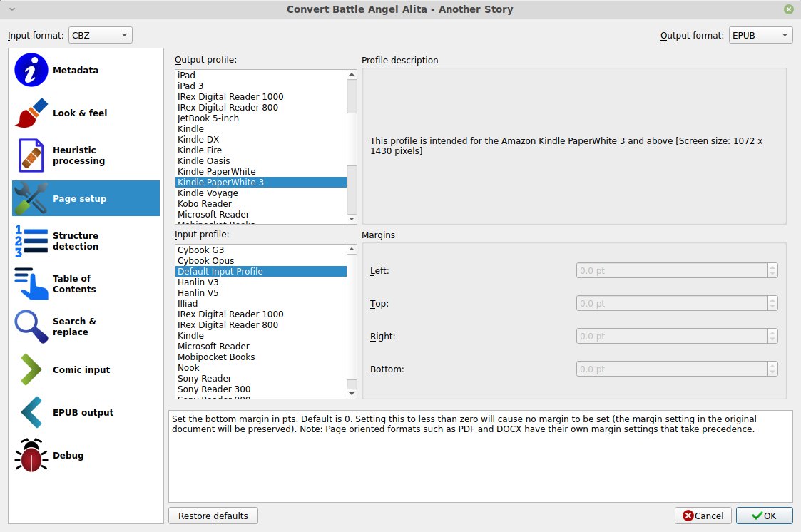Open the Output format EPUB dropdown
This screenshot has height=532, width=801.
pos(760,35)
